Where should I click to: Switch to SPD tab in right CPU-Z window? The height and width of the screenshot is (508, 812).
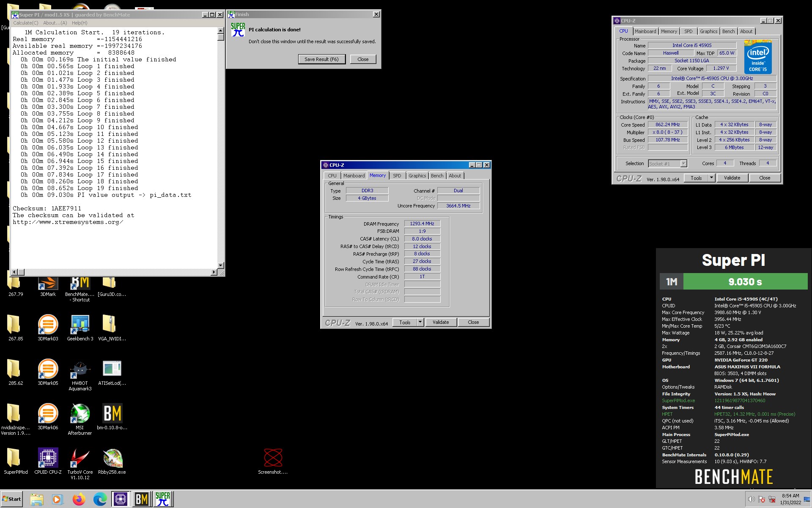(689, 31)
